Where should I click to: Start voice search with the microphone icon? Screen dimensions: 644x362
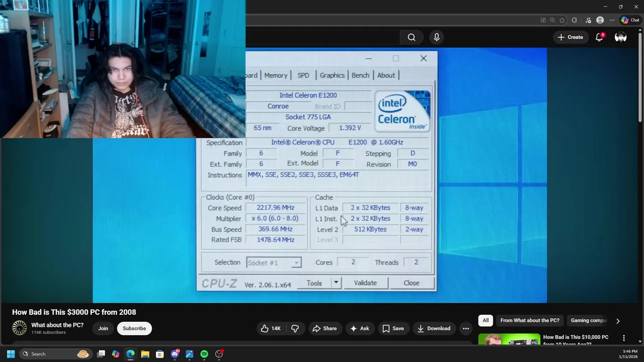(x=436, y=37)
